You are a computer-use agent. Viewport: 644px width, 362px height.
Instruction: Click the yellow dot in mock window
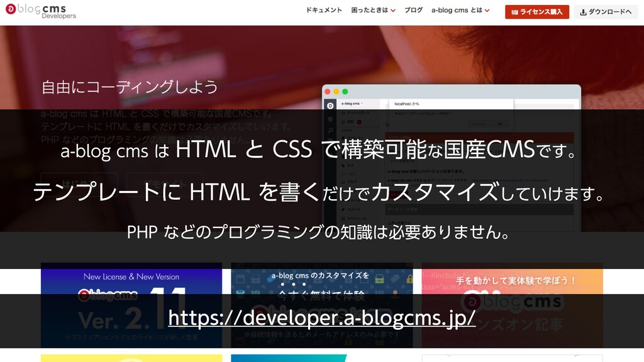[x=336, y=92]
